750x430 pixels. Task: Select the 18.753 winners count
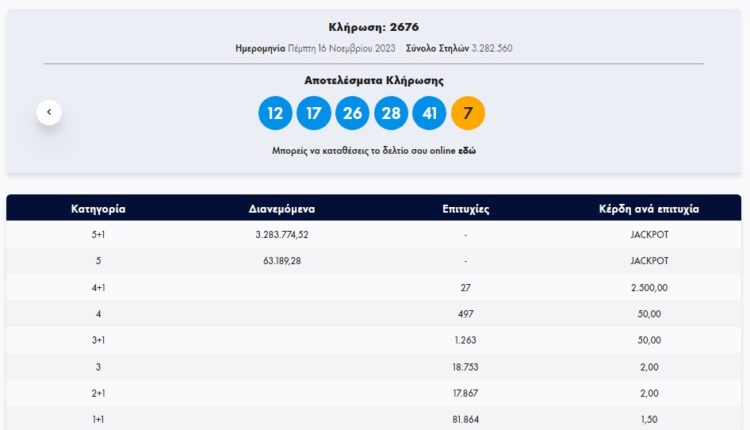[465, 367]
